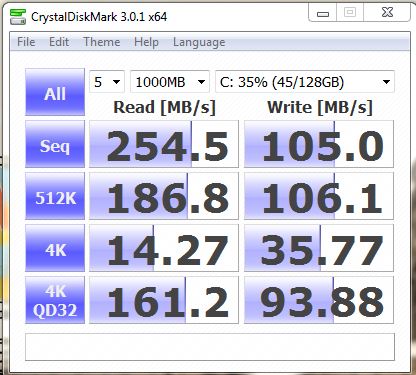416x375 pixels.
Task: Select the 512K write result 106.1
Action: click(x=319, y=196)
